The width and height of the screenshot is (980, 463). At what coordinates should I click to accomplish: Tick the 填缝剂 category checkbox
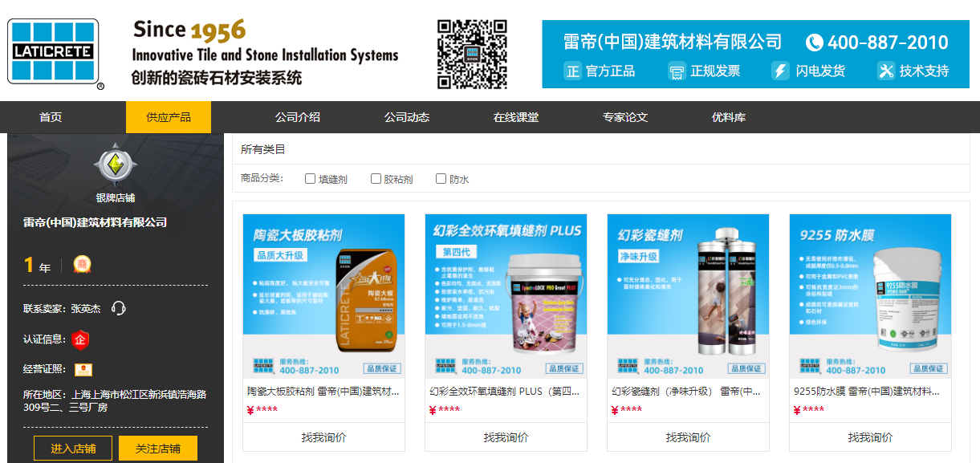[x=310, y=179]
